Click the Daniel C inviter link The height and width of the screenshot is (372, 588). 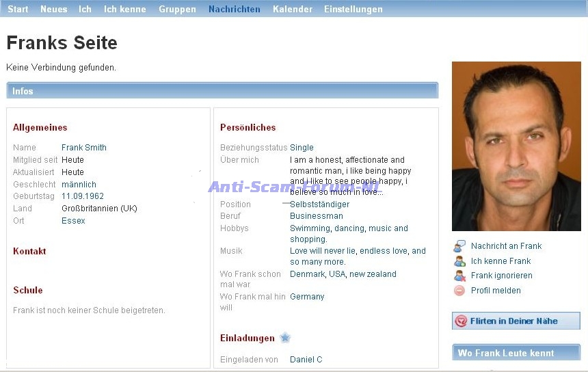point(306,360)
